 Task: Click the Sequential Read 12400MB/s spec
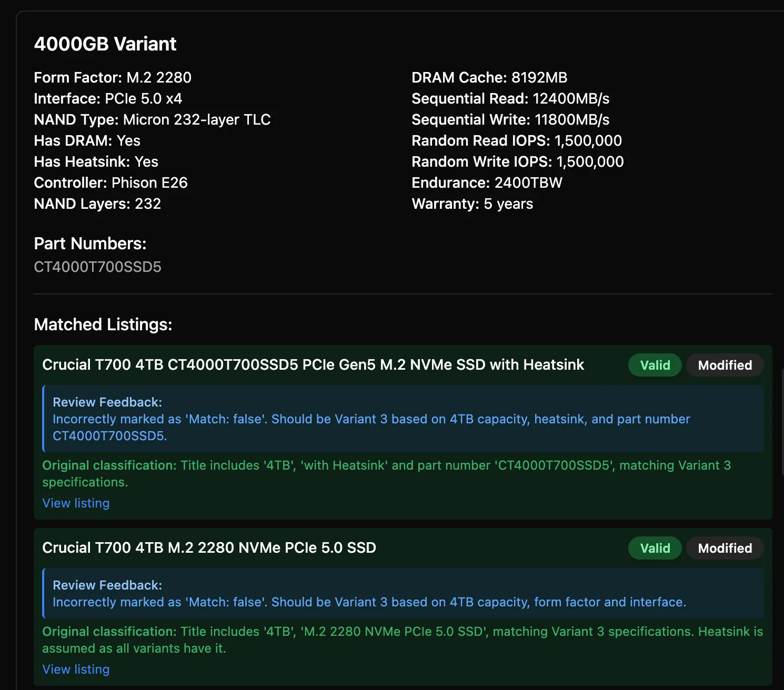tap(510, 99)
